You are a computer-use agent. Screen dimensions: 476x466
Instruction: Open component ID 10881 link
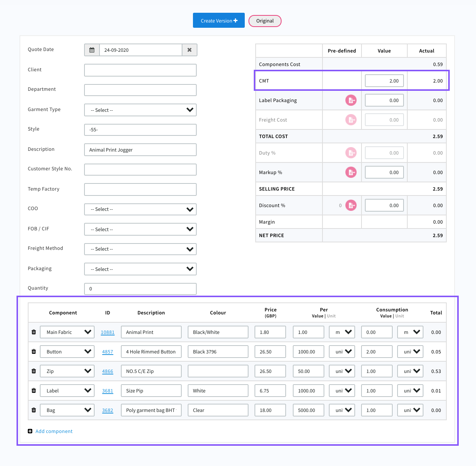(x=107, y=332)
